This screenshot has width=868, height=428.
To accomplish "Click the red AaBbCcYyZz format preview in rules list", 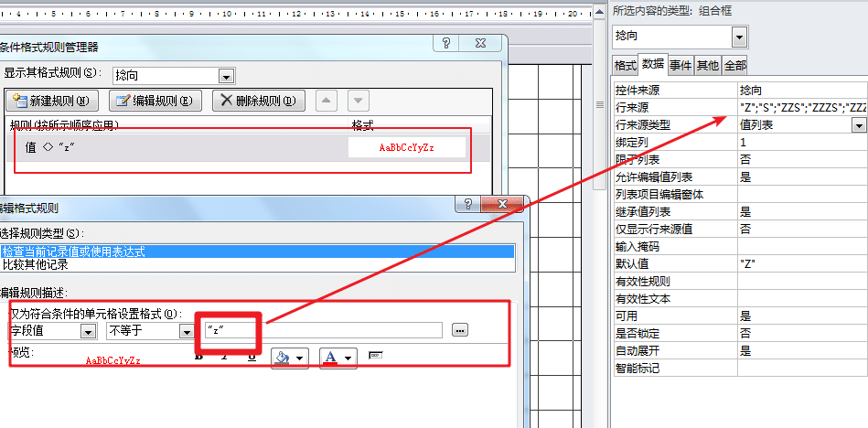I will coord(407,148).
